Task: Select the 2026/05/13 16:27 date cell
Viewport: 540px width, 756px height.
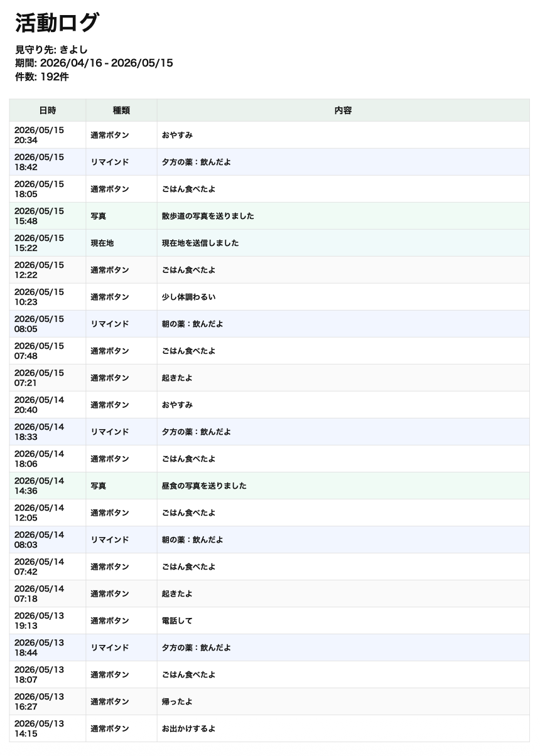Action: 48,701
